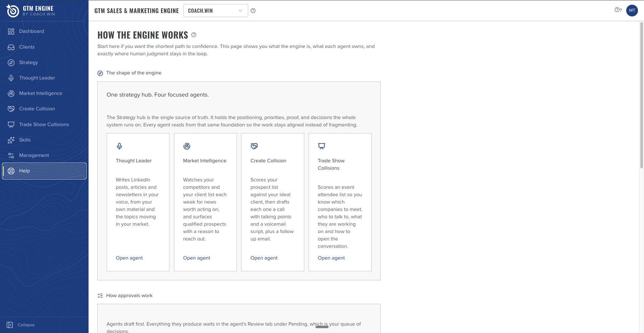Click the radar icon on Market Intelligence card
Screen dimensions: 644x333
click(187, 146)
